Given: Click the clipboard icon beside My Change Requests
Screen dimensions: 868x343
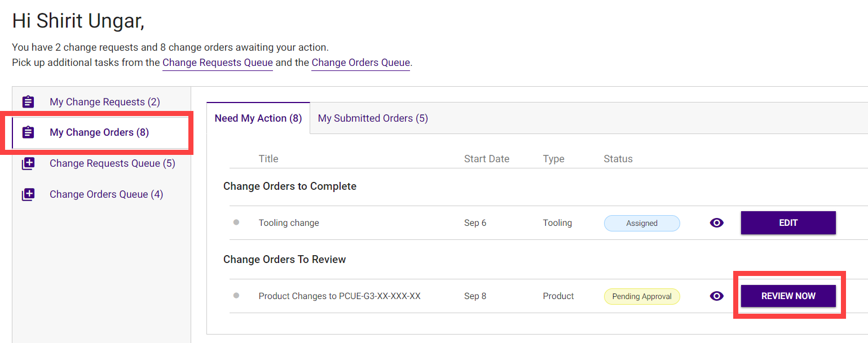Looking at the screenshot, I should [x=28, y=102].
